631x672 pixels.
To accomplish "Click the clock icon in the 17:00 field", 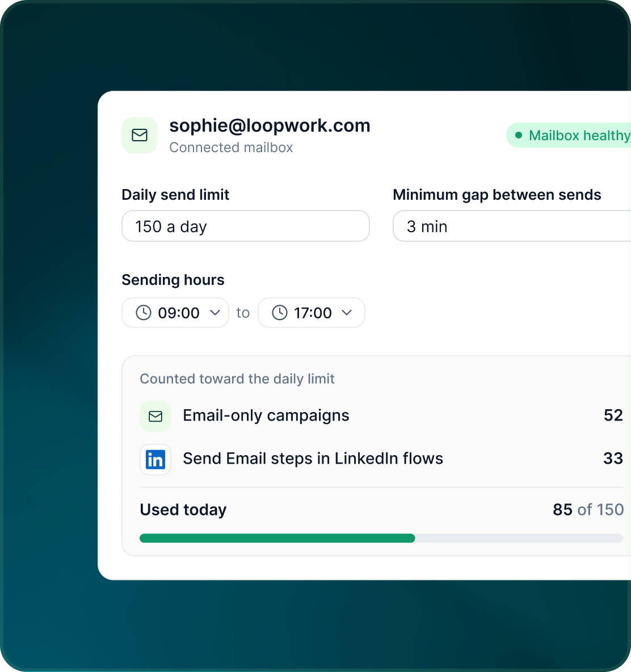I will coord(280,313).
